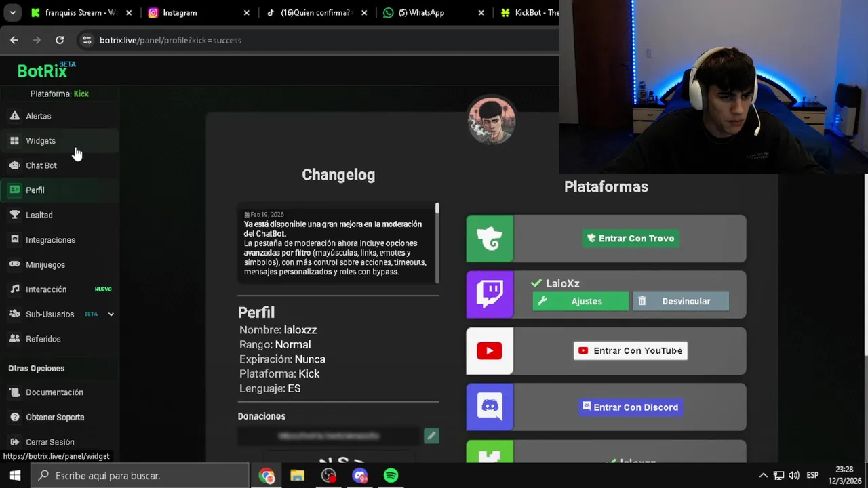Image resolution: width=868 pixels, height=488 pixels.
Task: Click the Otras Opciones section label
Action: click(37, 369)
